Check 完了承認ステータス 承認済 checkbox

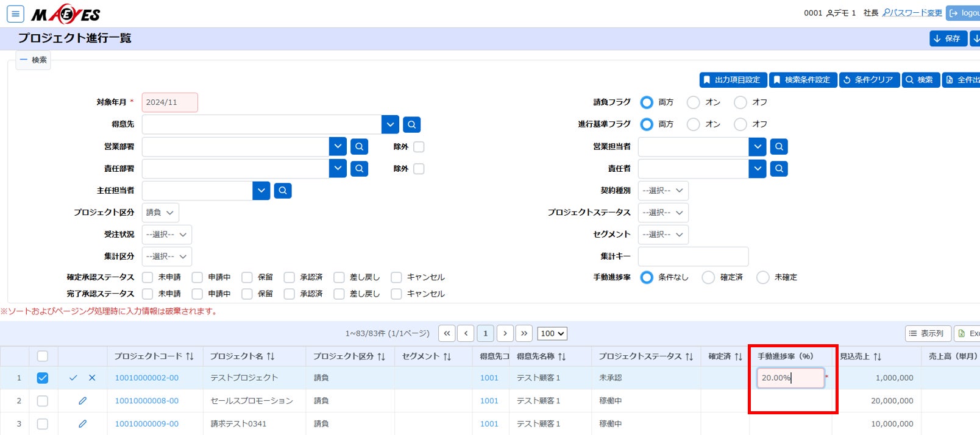(x=289, y=294)
